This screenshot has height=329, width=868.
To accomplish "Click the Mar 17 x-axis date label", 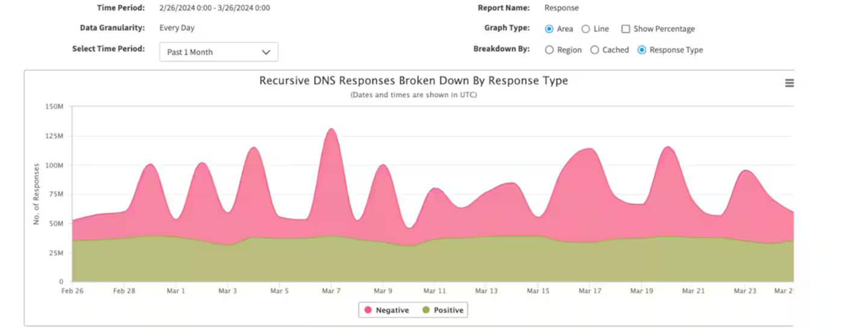I will click(x=590, y=291).
